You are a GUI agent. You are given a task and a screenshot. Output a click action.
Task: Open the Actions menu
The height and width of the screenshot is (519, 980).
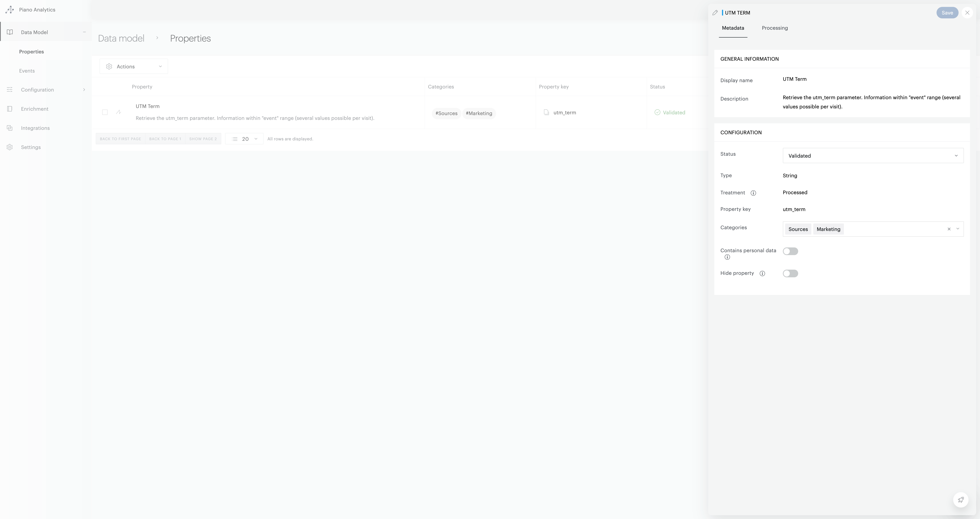(x=133, y=66)
